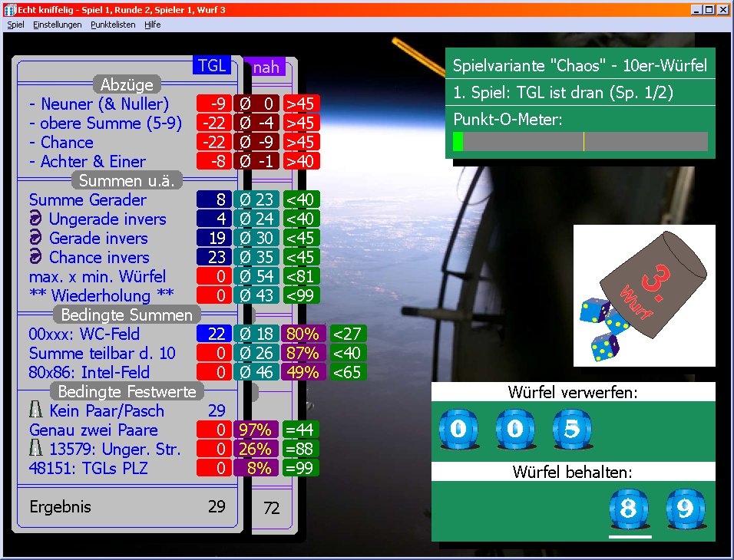
Task: Score -8 in Achter & Einer row
Action: (x=214, y=161)
